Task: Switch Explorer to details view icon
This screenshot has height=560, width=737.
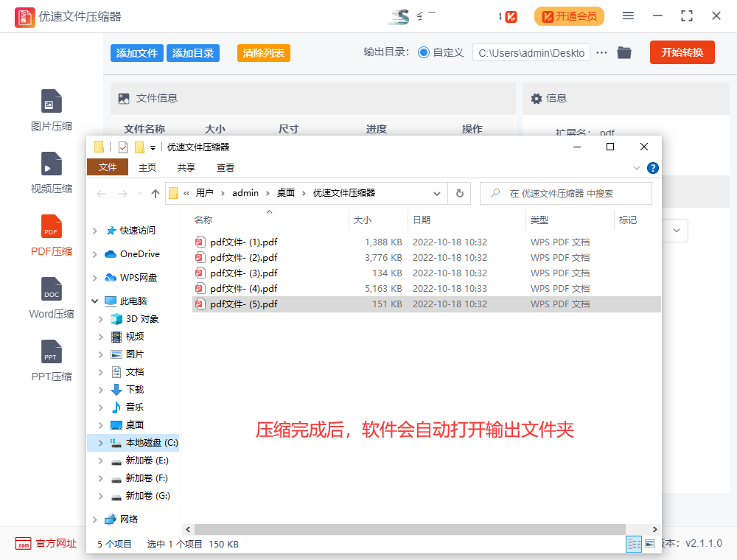Action: [634, 544]
